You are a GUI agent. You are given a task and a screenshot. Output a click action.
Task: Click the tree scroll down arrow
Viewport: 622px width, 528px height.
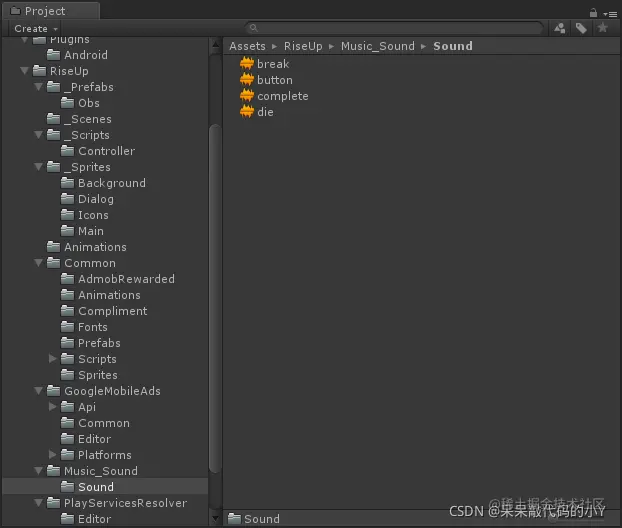215,518
